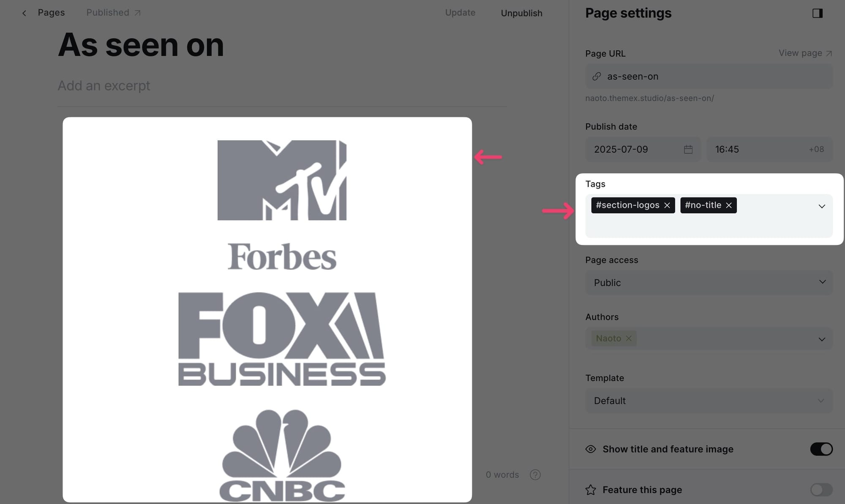Remove the #section-logos tag
845x504 pixels.
[x=667, y=205]
